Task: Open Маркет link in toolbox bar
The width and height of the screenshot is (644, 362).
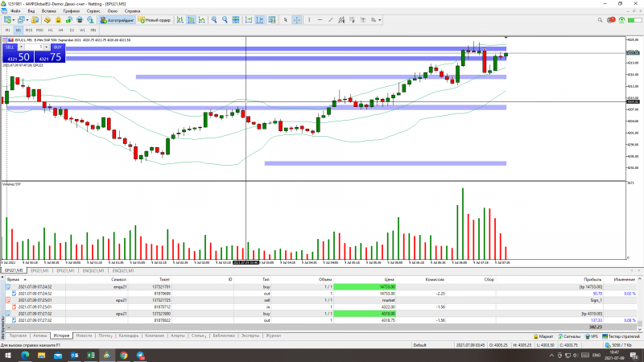Action: click(543, 336)
